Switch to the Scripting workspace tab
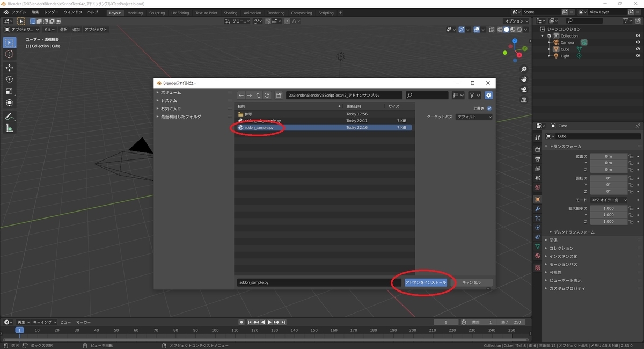The height and width of the screenshot is (349, 644). pos(326,13)
